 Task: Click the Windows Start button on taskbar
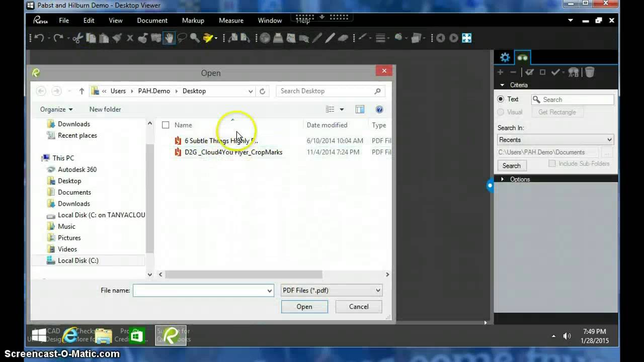pos(39,335)
